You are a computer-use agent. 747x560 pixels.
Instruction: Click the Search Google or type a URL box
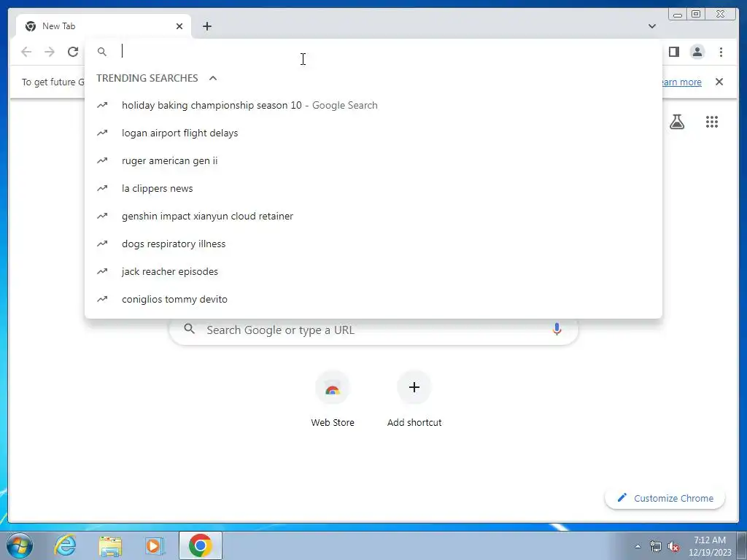[x=374, y=330]
